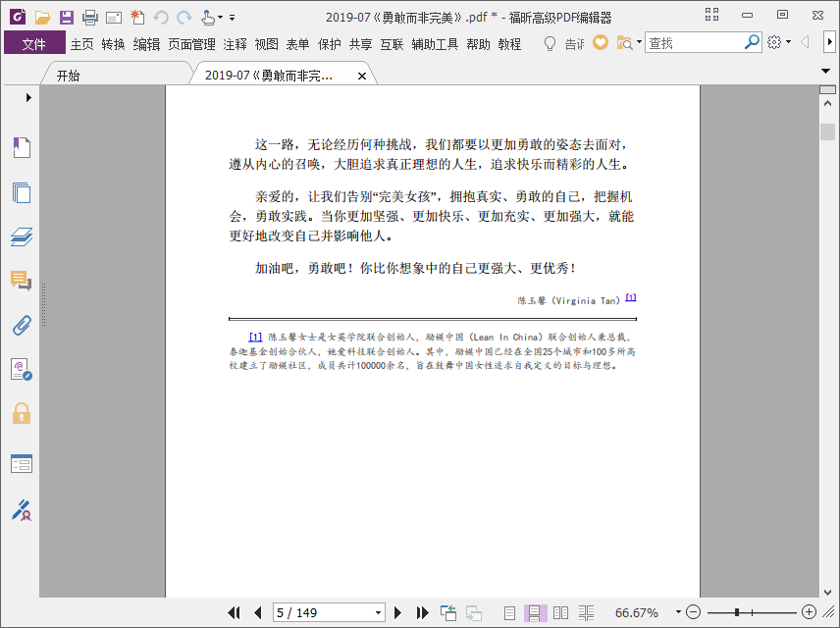
Task: Click the [1] link at footnote start
Action: point(255,337)
